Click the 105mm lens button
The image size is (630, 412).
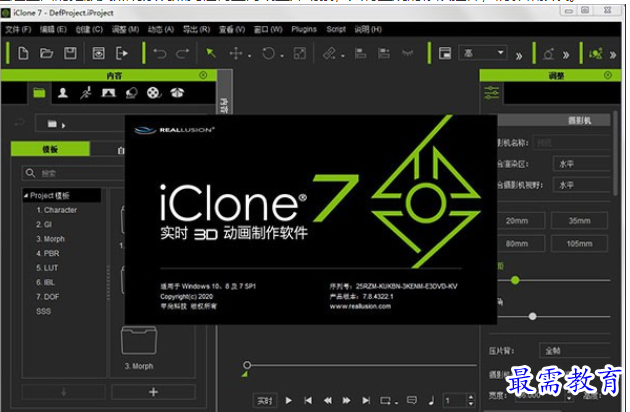click(579, 244)
